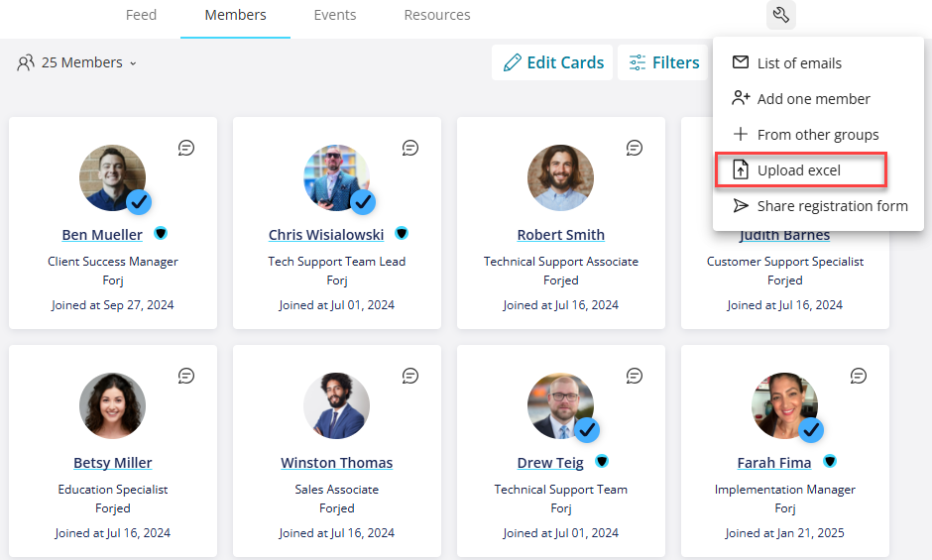Start chat with Betsy Miller
Viewport: 932px width, 560px height.
pos(186,376)
